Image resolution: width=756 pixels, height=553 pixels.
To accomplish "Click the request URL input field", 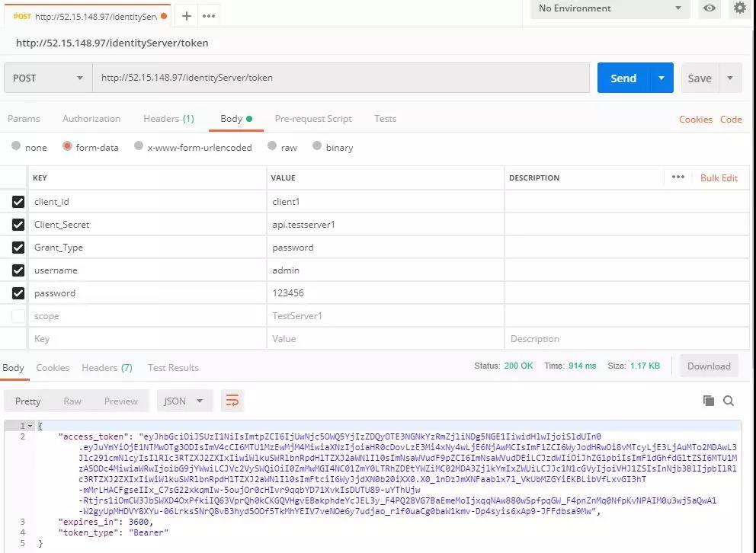I will tap(305, 78).
